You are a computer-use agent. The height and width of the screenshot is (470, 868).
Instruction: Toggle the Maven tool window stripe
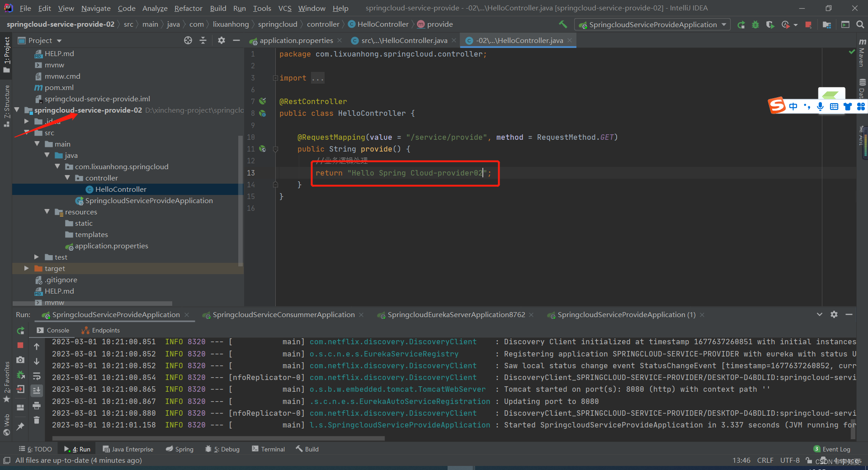[x=862, y=53]
